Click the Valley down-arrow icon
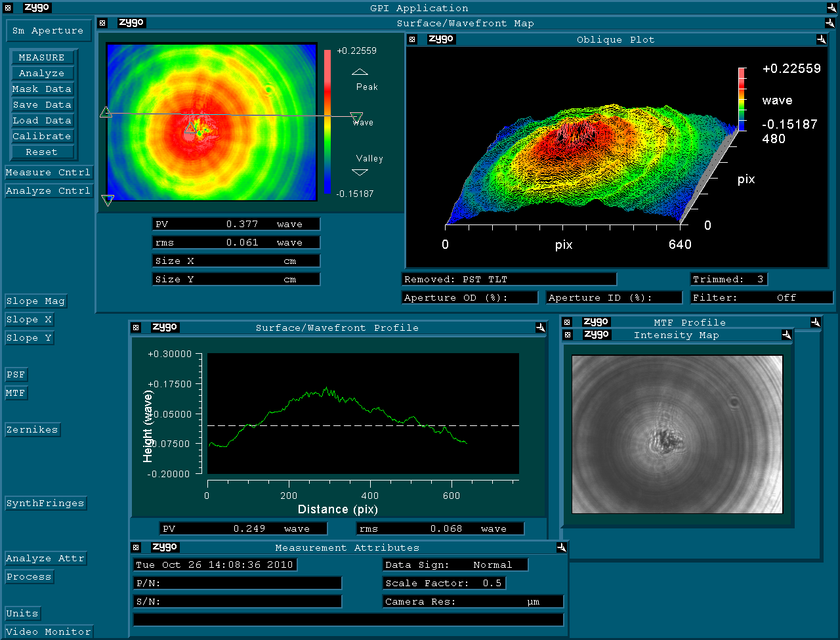Image resolution: width=840 pixels, height=640 pixels. 360,173
